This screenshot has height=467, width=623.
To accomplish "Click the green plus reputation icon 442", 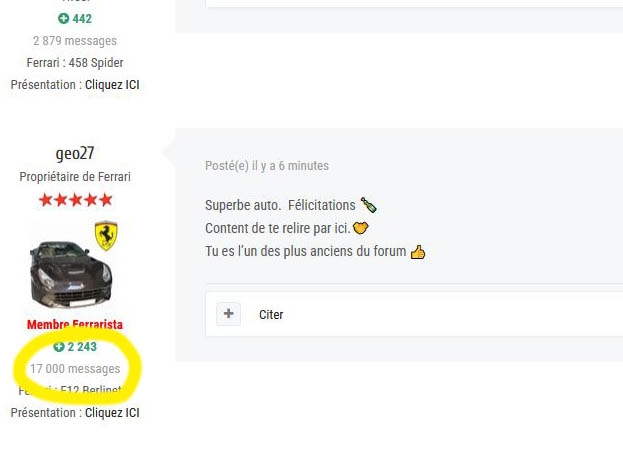I will click(64, 19).
